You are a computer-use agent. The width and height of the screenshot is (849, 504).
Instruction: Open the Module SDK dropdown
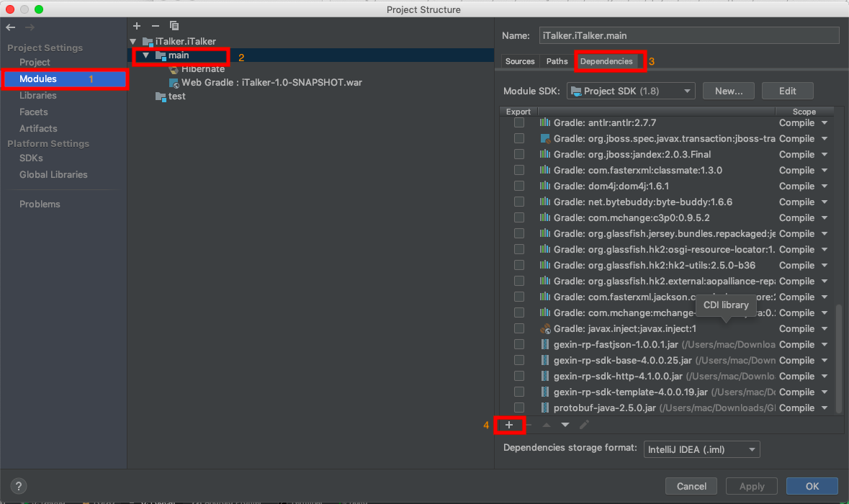(631, 91)
